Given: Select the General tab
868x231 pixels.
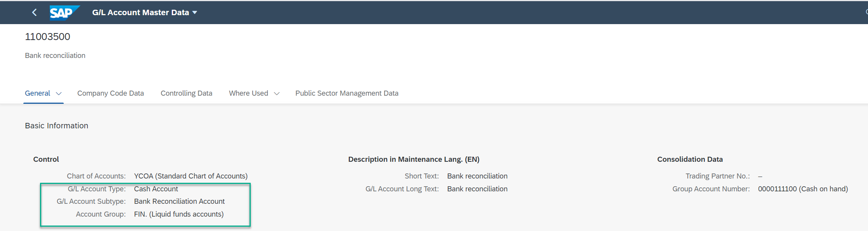Looking at the screenshot, I should coord(37,93).
